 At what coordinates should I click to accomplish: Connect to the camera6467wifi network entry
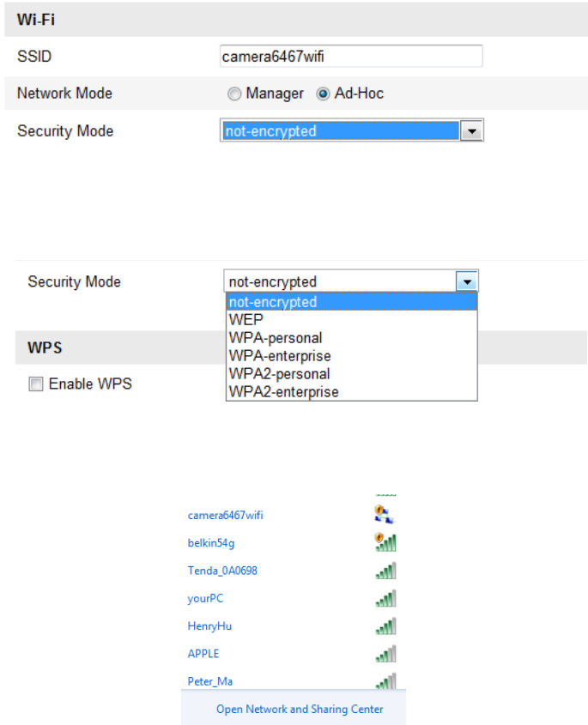pos(225,515)
